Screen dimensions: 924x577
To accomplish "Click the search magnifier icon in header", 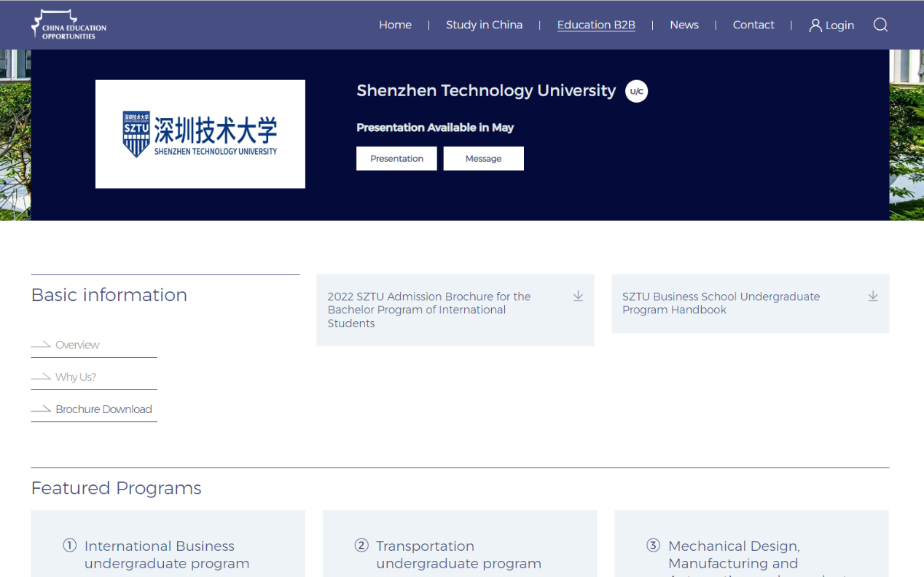I will (880, 25).
